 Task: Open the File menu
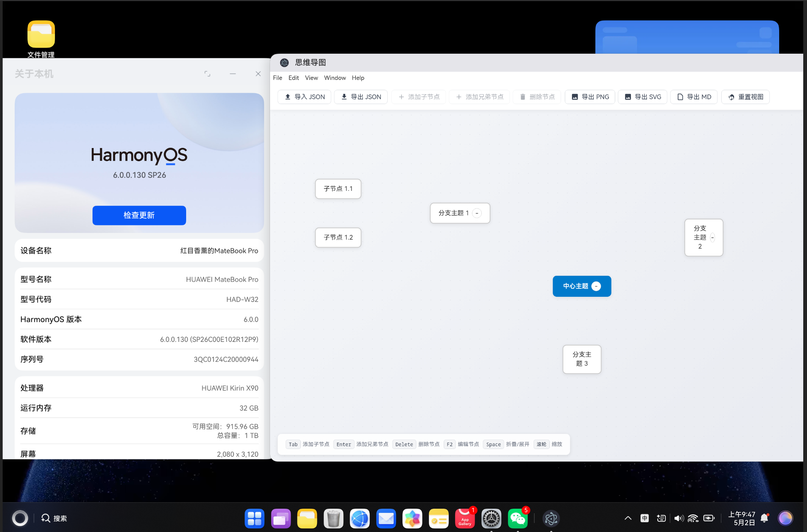click(278, 78)
